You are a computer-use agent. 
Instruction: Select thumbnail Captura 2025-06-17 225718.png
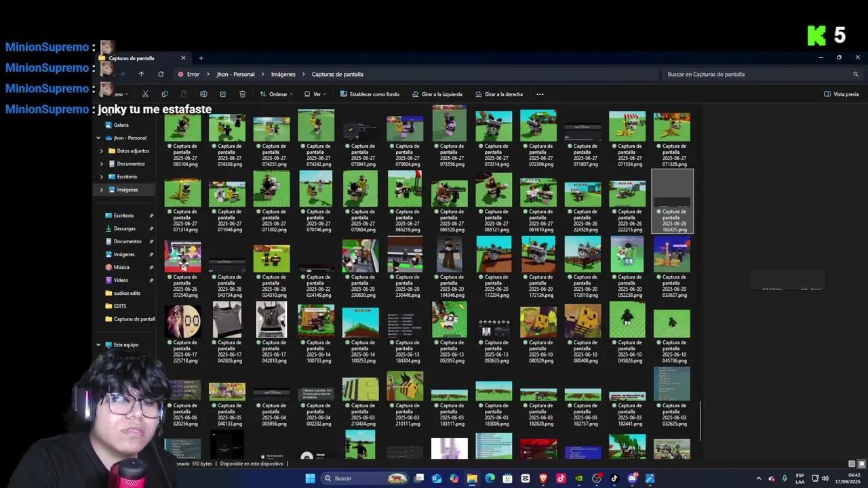183,333
